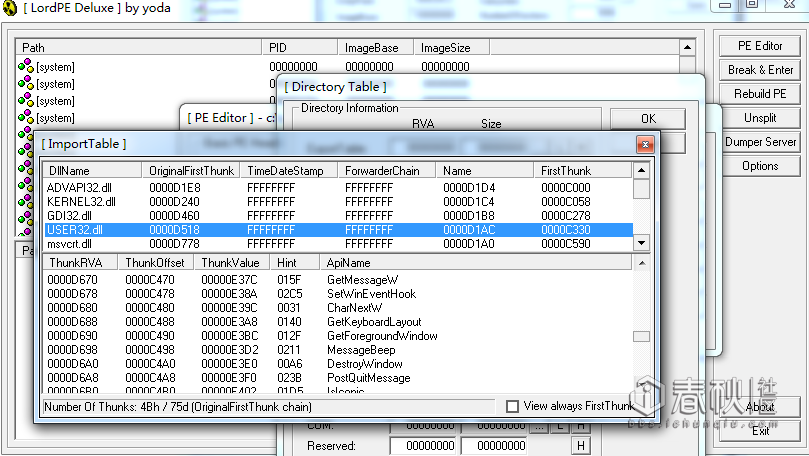Click the TimeDateStamp column header

289,171
